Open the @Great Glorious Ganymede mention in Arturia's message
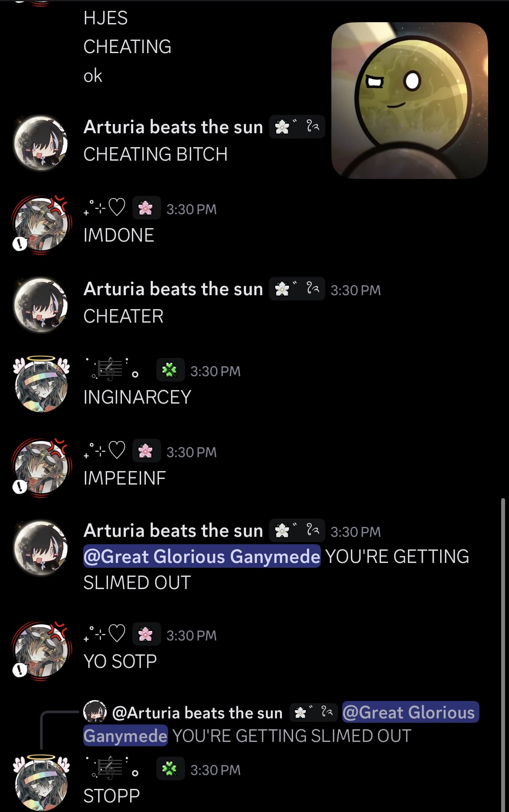Image resolution: width=509 pixels, height=812 pixels. click(202, 556)
